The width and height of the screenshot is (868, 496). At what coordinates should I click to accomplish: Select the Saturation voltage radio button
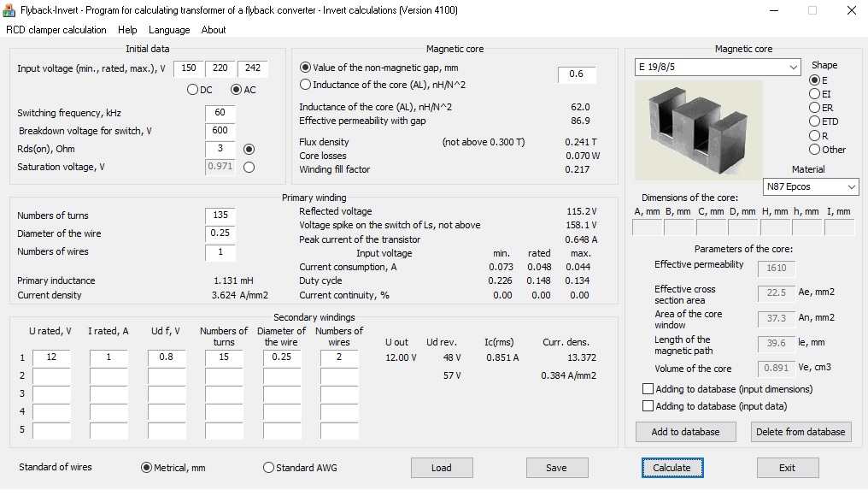[x=249, y=167]
